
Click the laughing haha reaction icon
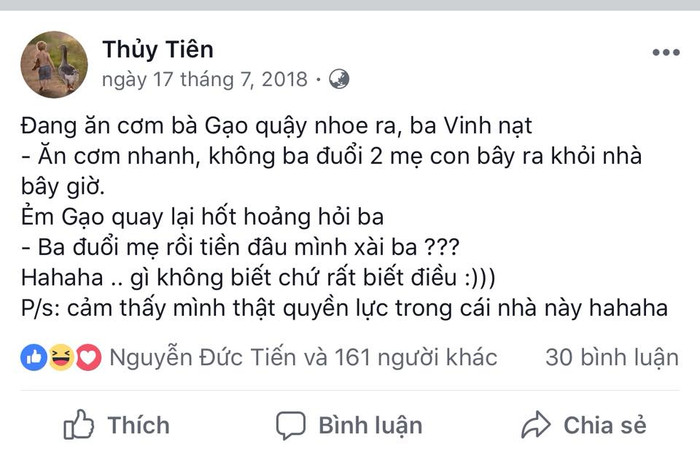(61, 358)
